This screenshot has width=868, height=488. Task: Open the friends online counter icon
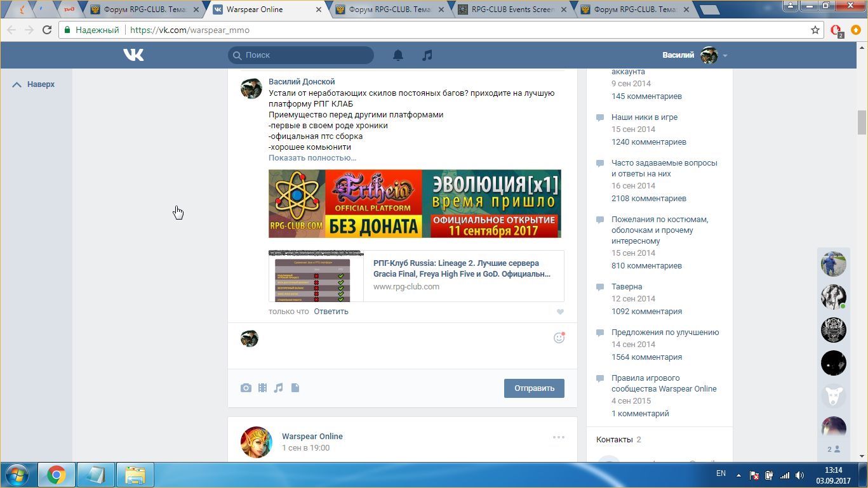pos(834,449)
